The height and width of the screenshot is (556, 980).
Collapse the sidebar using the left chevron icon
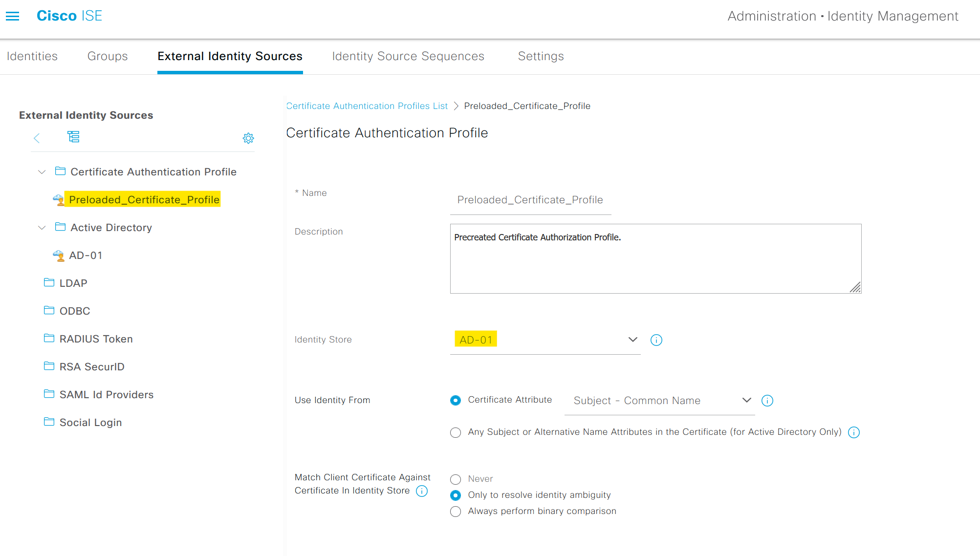pos(37,138)
